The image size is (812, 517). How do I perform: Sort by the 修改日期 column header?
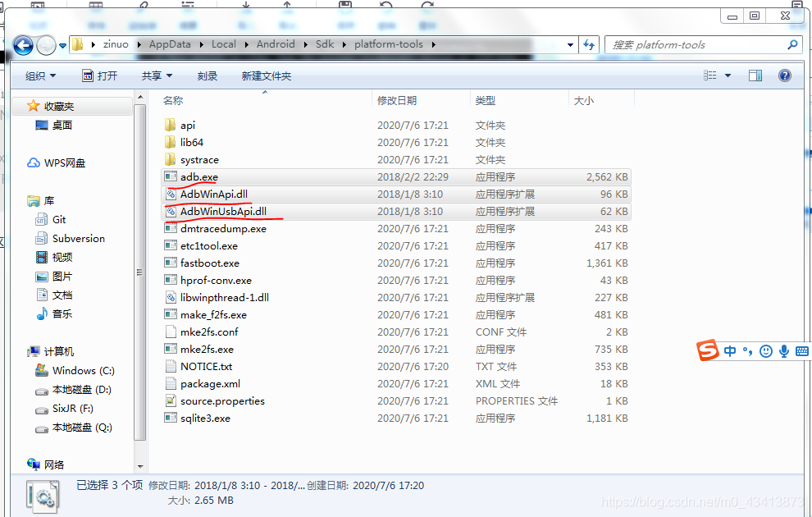click(397, 100)
